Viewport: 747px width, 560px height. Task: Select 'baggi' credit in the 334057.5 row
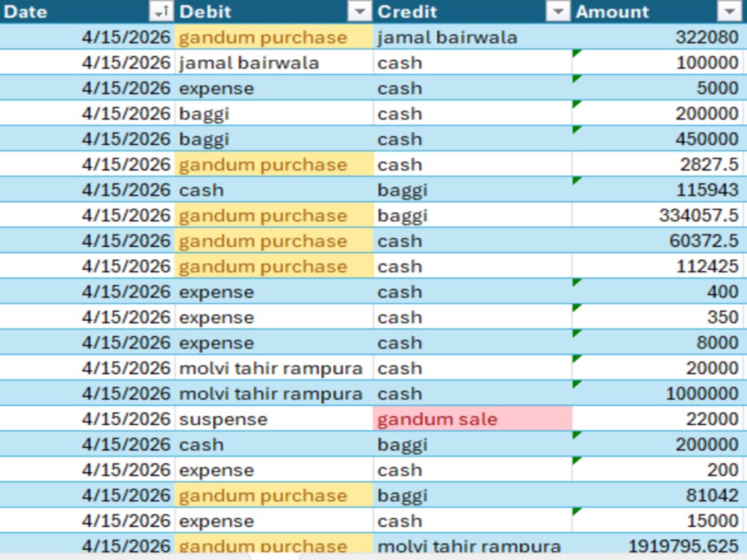(473, 215)
